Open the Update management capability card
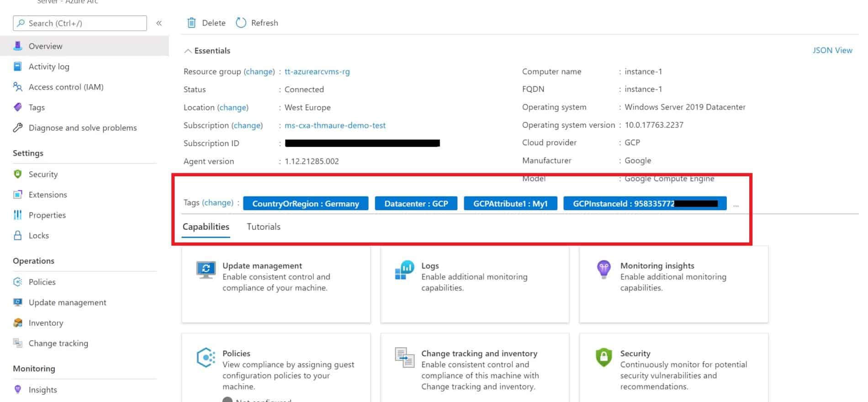 pos(276,284)
